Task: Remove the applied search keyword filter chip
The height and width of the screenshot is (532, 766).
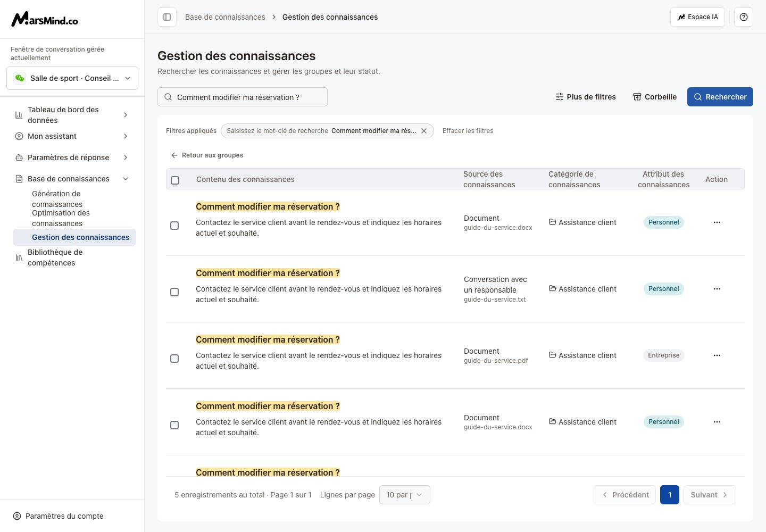Action: (424, 131)
